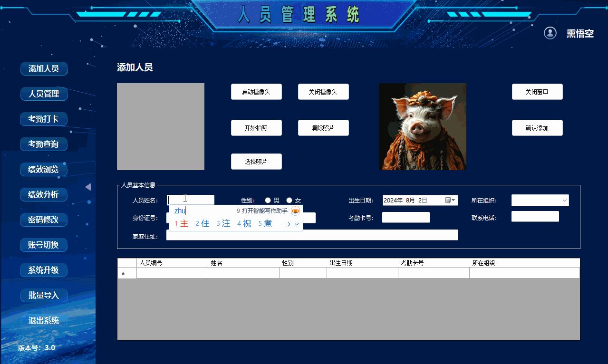The width and height of the screenshot is (608, 364).
Task: Click the 姓名 column header
Action: 243,263
